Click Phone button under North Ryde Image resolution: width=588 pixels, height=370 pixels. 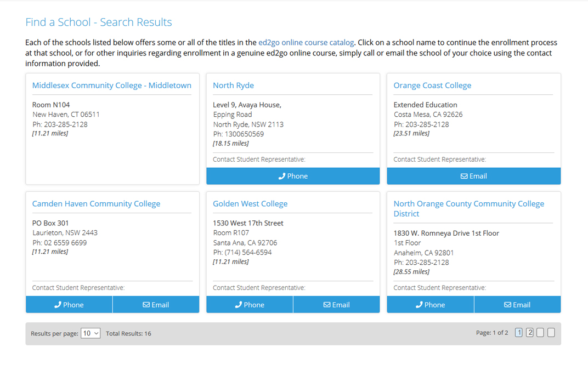(293, 176)
